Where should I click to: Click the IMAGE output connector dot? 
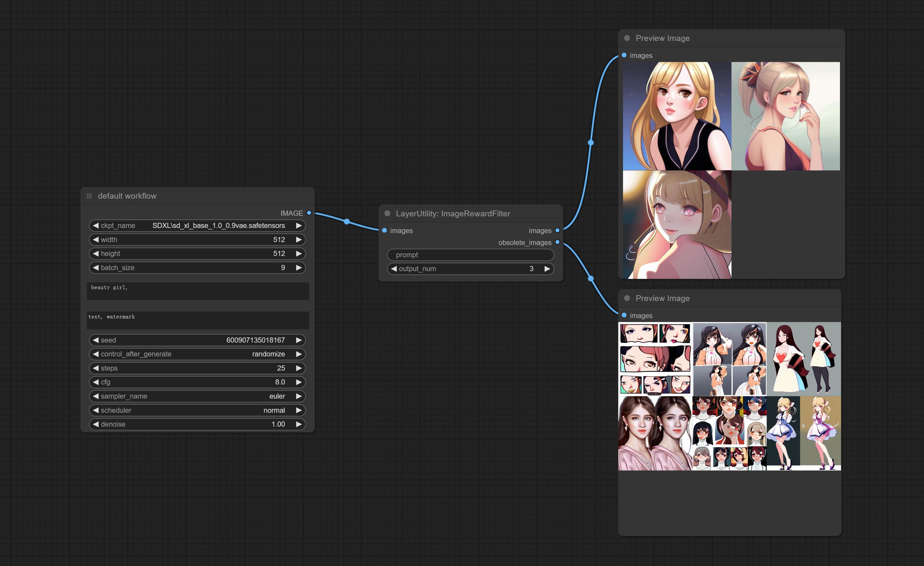point(309,213)
